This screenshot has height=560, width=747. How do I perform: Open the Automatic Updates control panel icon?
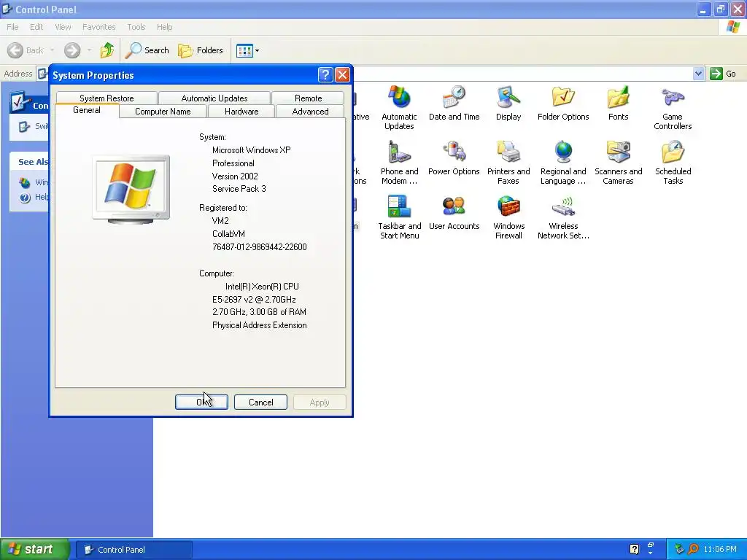(399, 108)
